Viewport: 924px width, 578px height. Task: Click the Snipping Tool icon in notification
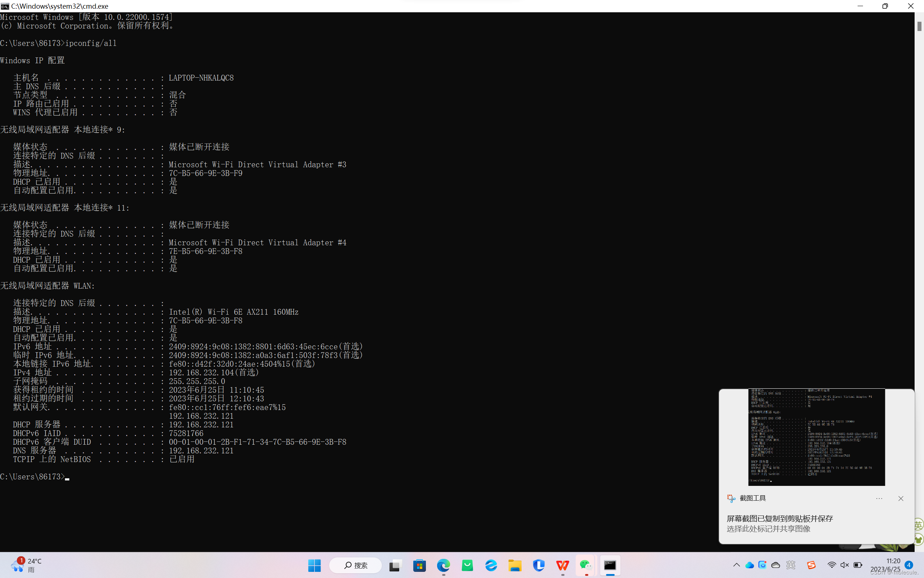pos(731,499)
